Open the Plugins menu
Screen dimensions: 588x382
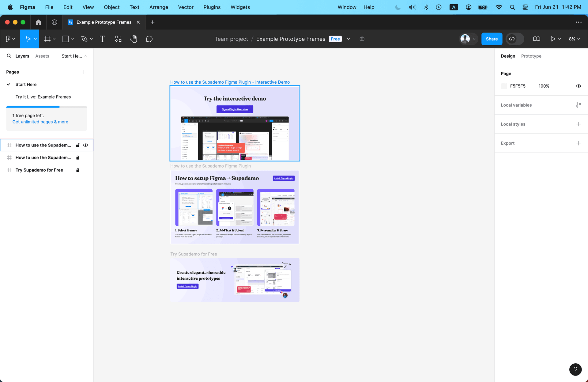[x=212, y=7]
